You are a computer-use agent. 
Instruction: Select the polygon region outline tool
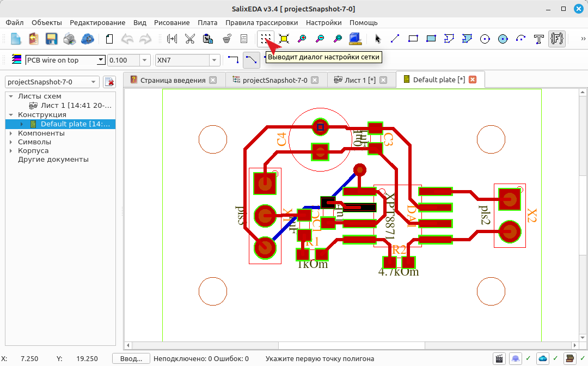[449, 39]
